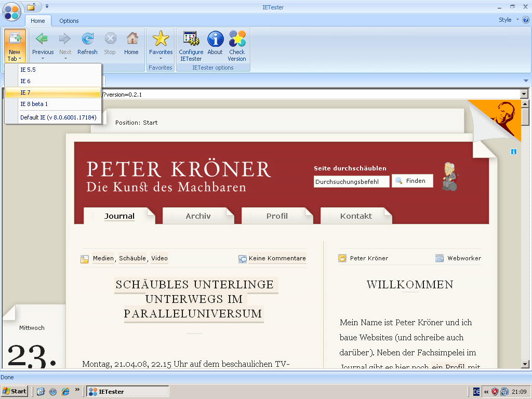
Task: Go back with the Previous arrow
Action: (x=42, y=38)
